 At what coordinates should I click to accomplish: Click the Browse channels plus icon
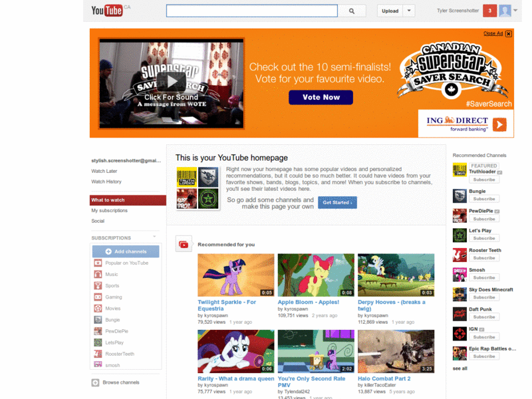[95, 382]
